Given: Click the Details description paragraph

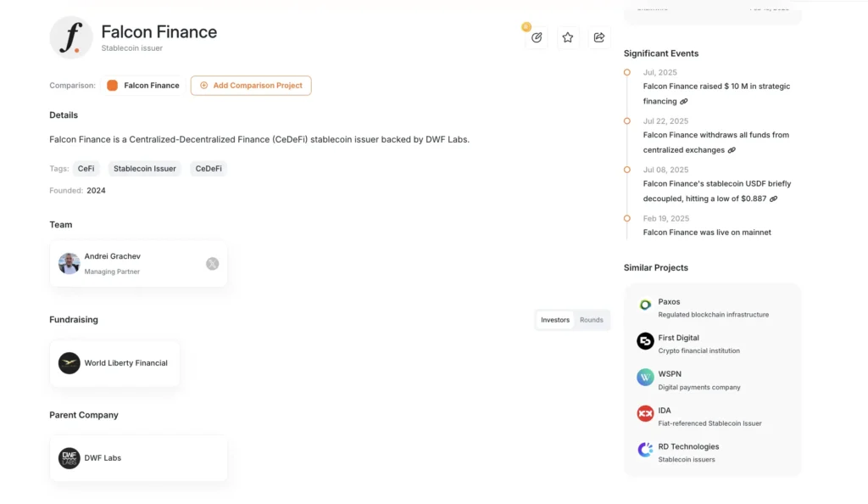Looking at the screenshot, I should point(259,139).
